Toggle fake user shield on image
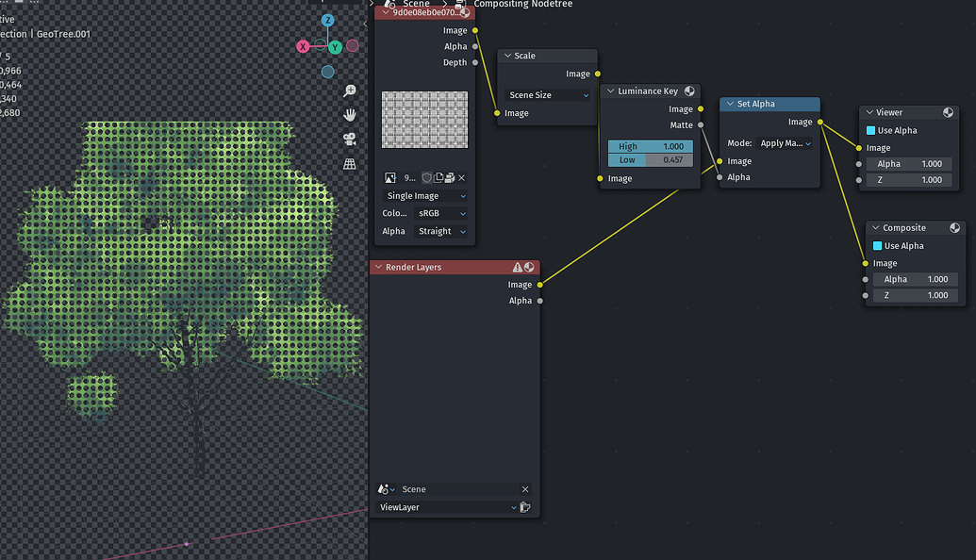This screenshot has height=560, width=976. pyautogui.click(x=427, y=178)
